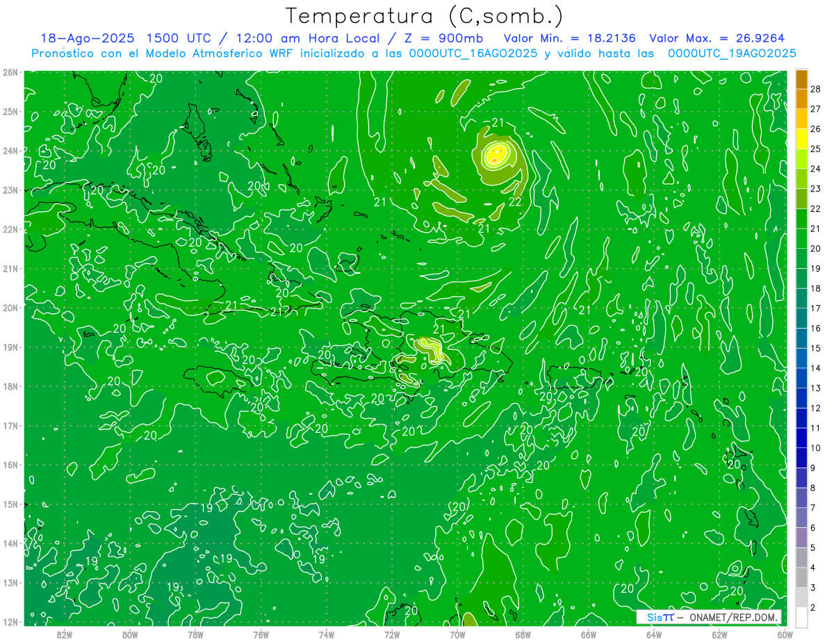The height and width of the screenshot is (644, 834).
Task: Click the dark orange top color bar segment
Action: point(801,79)
